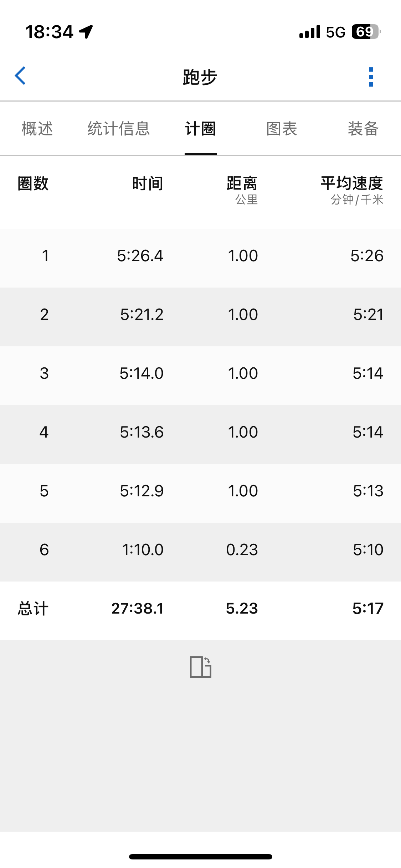Open the 图表 tab
Viewport: 401px width, 868px height.
pyautogui.click(x=282, y=129)
